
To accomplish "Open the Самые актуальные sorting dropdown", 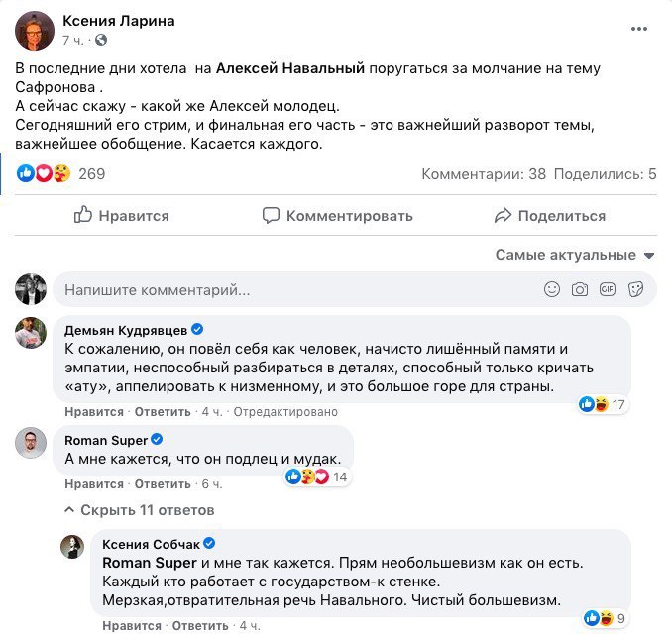I will click(575, 255).
